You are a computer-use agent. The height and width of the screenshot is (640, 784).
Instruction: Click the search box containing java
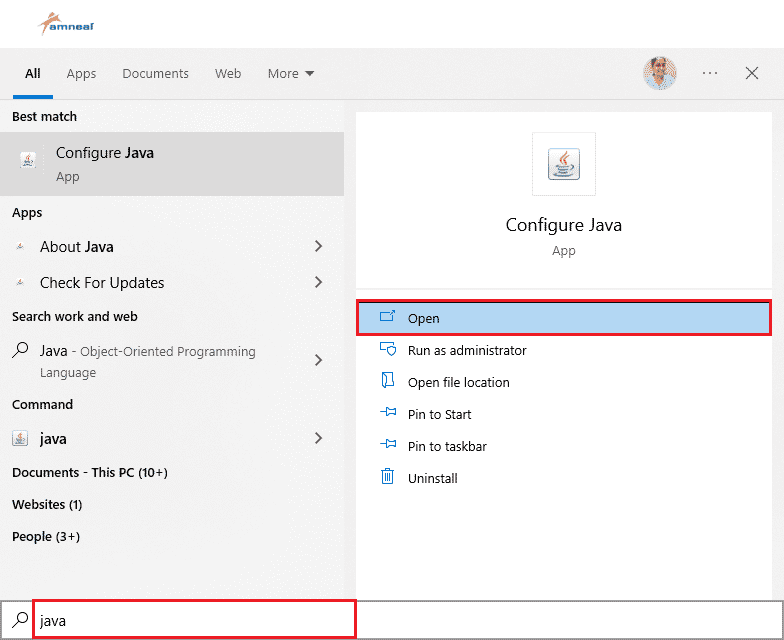195,620
